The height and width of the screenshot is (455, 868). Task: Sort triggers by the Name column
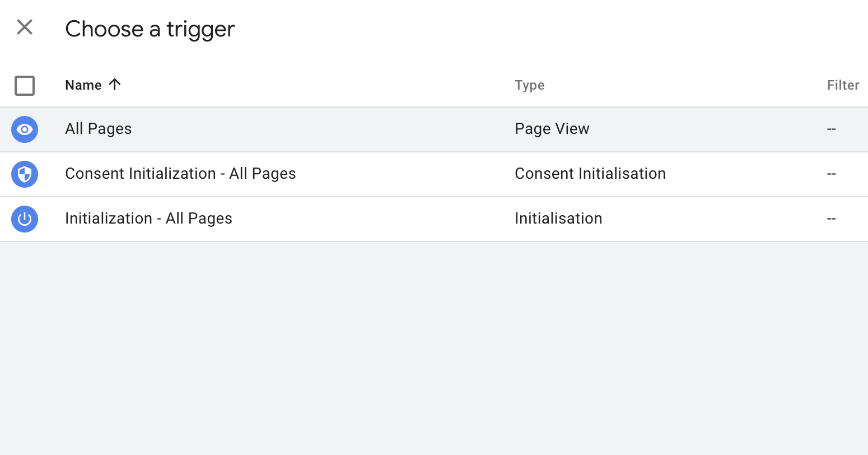pos(82,85)
